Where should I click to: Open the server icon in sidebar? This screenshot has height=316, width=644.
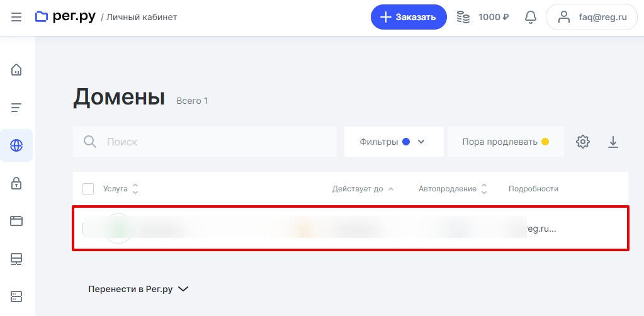[x=16, y=296]
